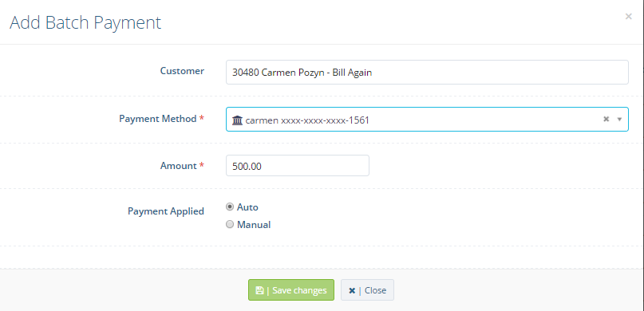
Task: Click the Manual option label text
Action: coord(254,225)
